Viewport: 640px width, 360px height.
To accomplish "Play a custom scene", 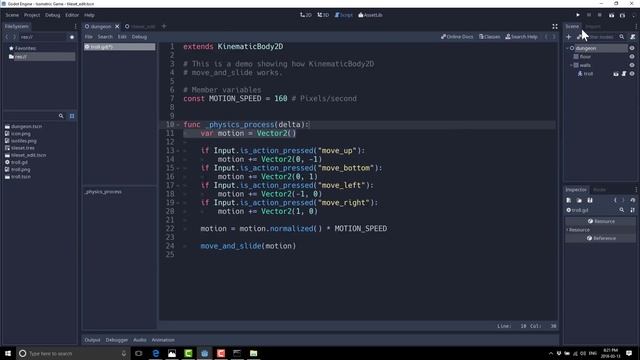I will click(622, 15).
